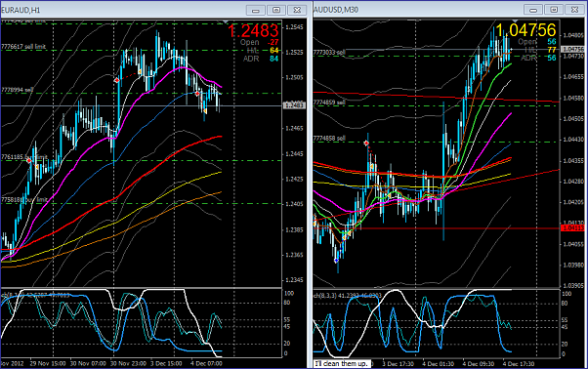Click the 1.04805 price on the AUDUSD axis
This screenshot has height=369, width=588.
573,35
